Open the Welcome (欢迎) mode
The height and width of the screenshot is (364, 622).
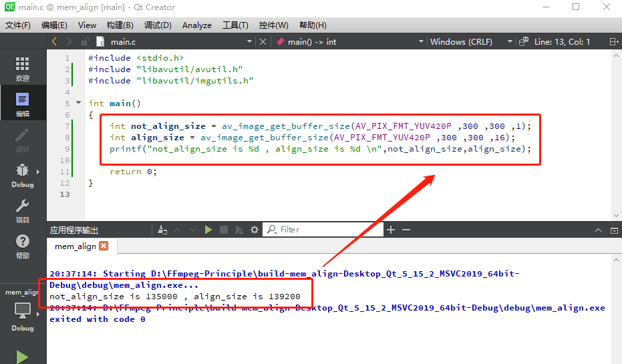coord(23,69)
